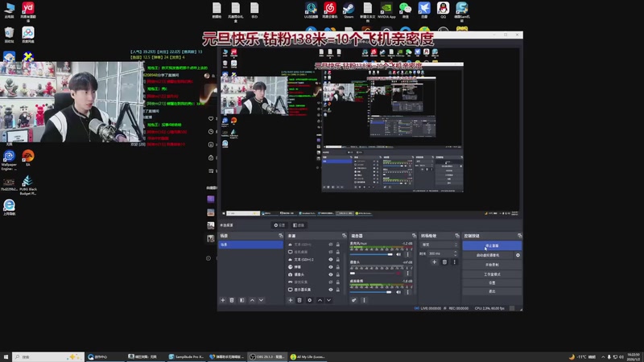Open transition properties three-dot menu
Image resolution: width=644 pixels, height=362 pixels.
(454, 262)
